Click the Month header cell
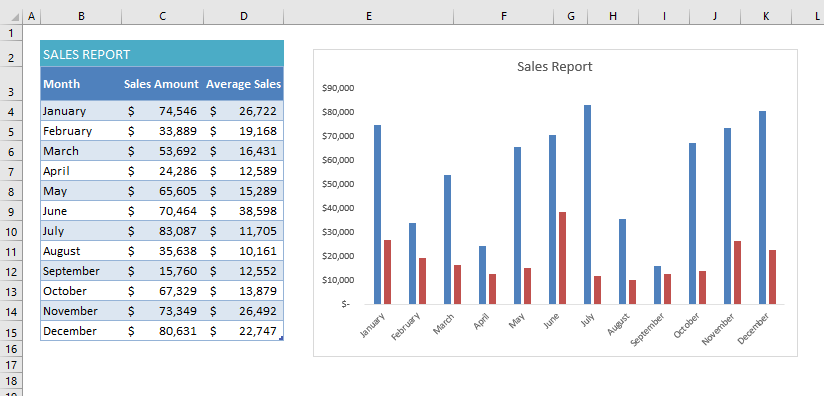The width and height of the screenshot is (824, 396). click(x=81, y=84)
